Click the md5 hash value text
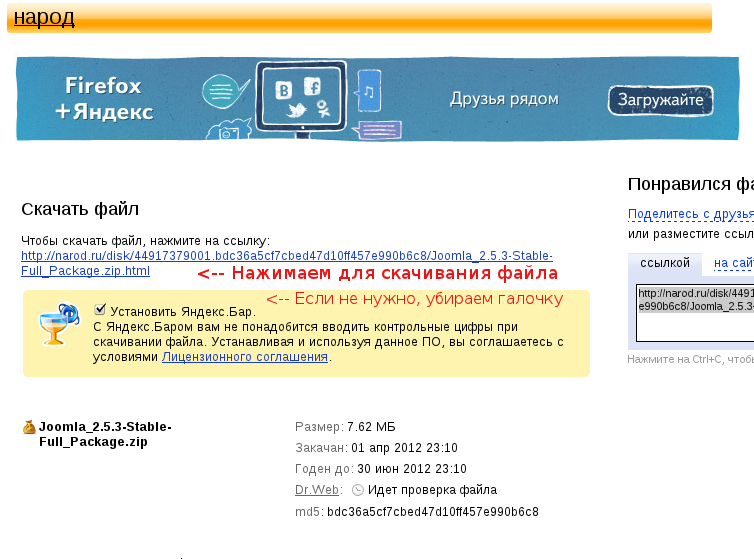Viewport: 754px width, 559px height. point(433,512)
